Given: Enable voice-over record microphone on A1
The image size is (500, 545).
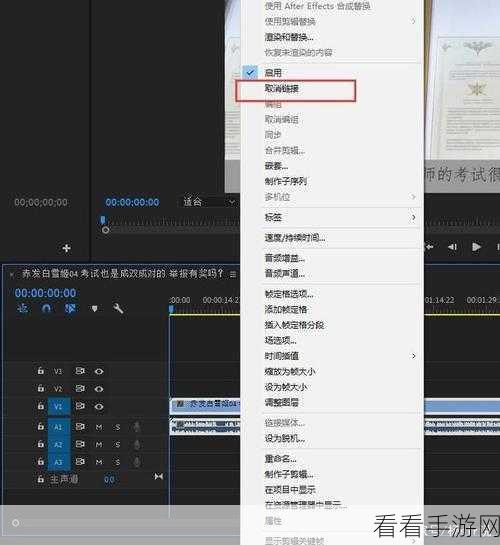Looking at the screenshot, I should pyautogui.click(x=137, y=427).
